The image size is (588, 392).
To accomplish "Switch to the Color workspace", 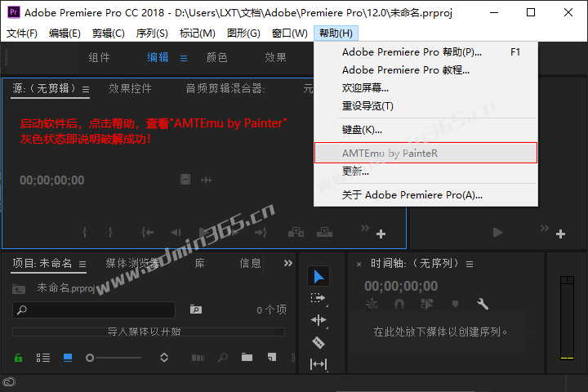I will pyautogui.click(x=216, y=57).
